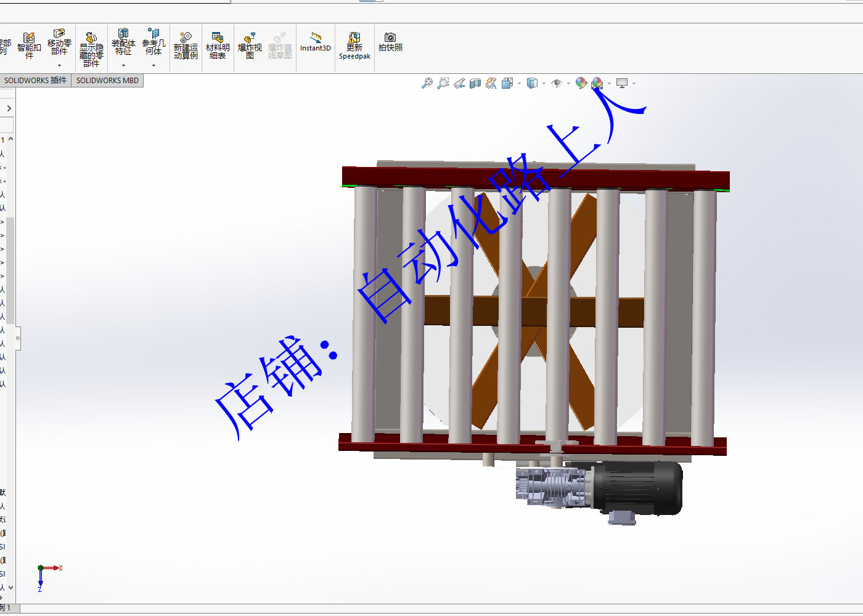Activate Instant3D in the toolbar
Image resolution: width=863 pixels, height=616 pixels.
coord(315,43)
